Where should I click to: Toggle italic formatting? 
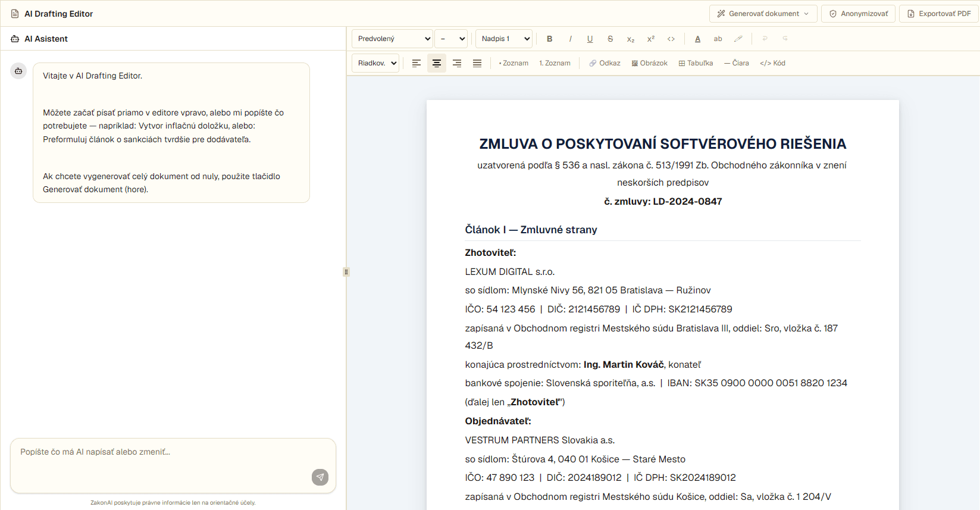pos(570,39)
